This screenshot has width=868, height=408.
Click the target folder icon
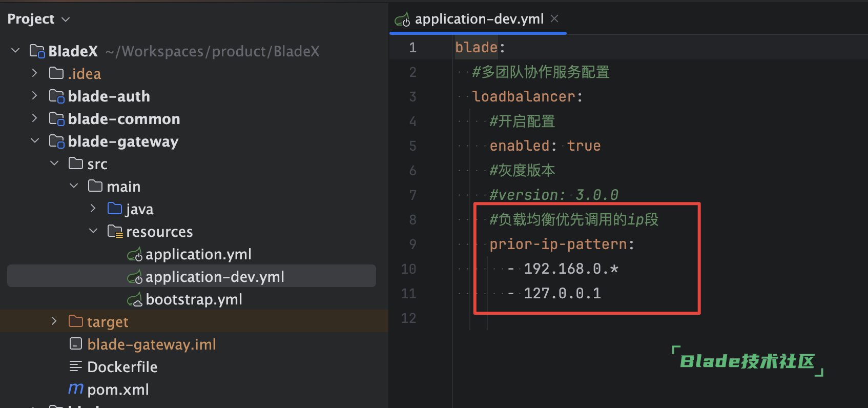pyautogui.click(x=76, y=321)
